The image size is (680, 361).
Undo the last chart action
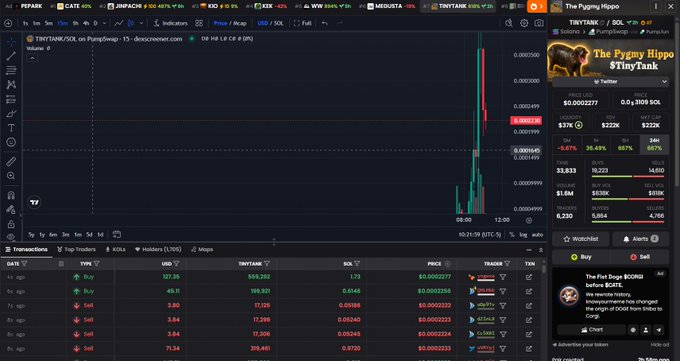point(325,23)
